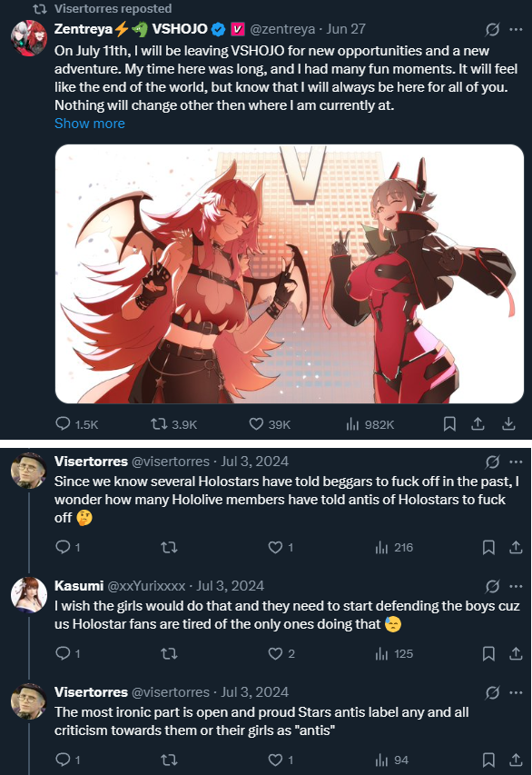Open more options on Kasumi's reply
The width and height of the screenshot is (532, 775).
[x=516, y=586]
